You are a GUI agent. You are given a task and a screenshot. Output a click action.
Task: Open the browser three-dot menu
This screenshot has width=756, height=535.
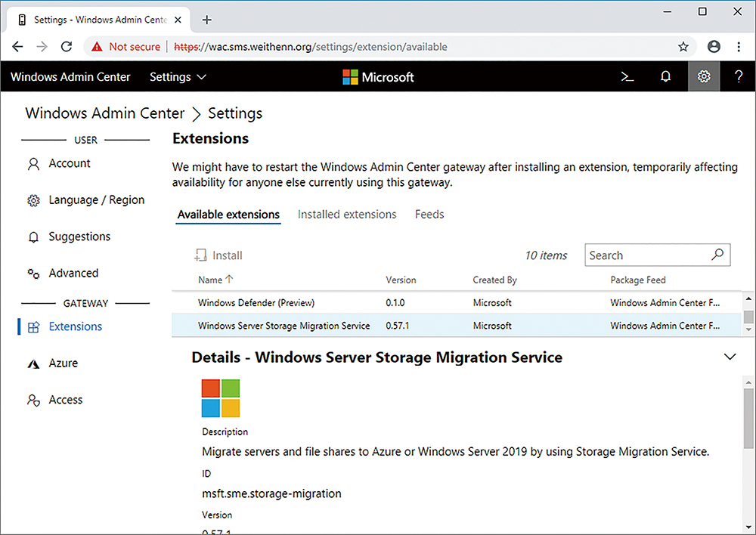coord(739,47)
